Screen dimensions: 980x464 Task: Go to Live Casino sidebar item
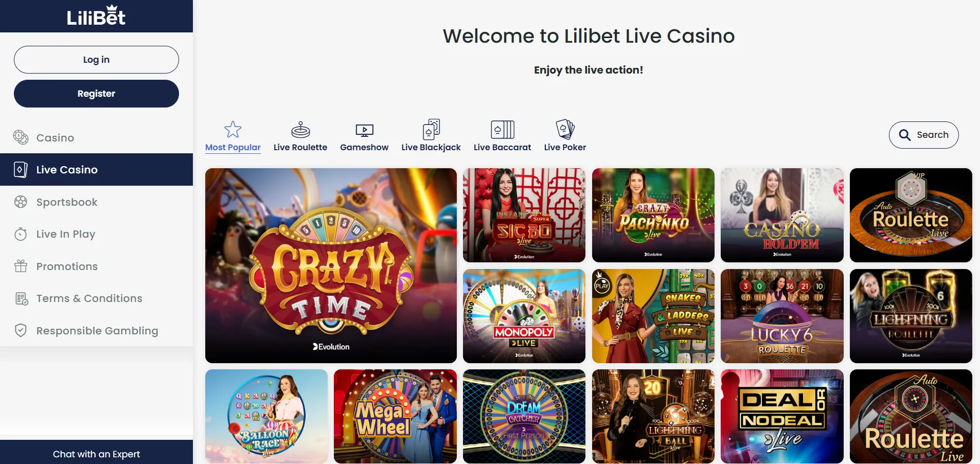(96, 169)
